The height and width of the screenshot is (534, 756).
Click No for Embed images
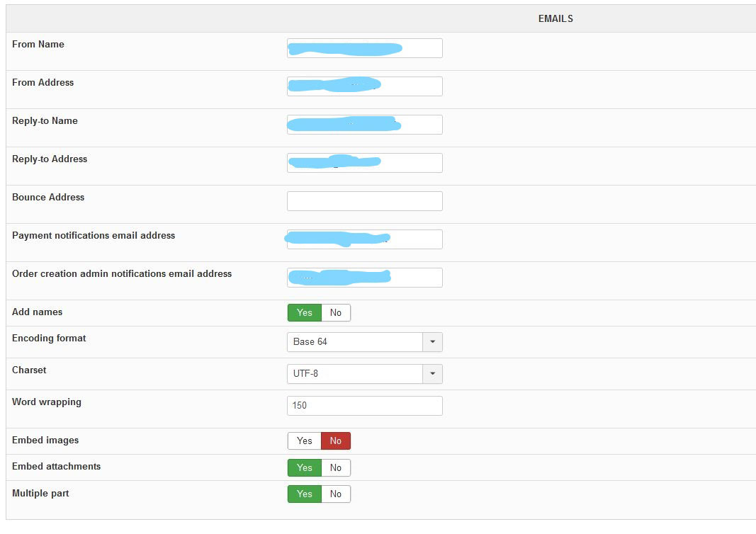336,441
